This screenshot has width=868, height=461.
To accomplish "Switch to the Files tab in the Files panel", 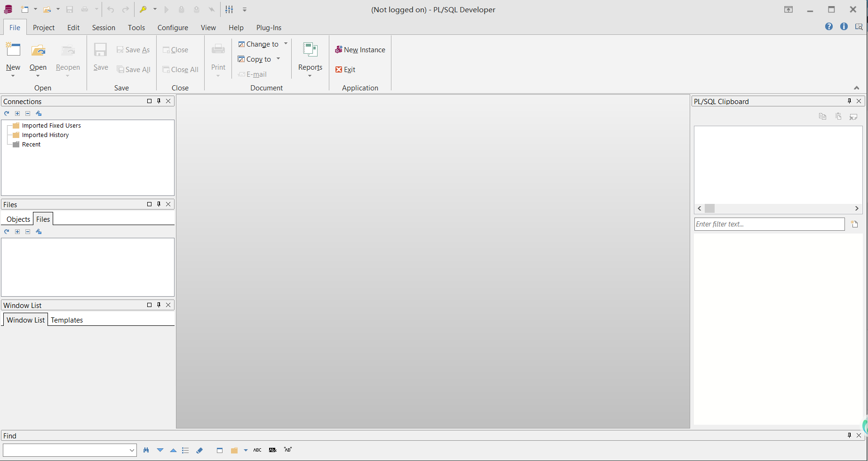I will click(43, 219).
